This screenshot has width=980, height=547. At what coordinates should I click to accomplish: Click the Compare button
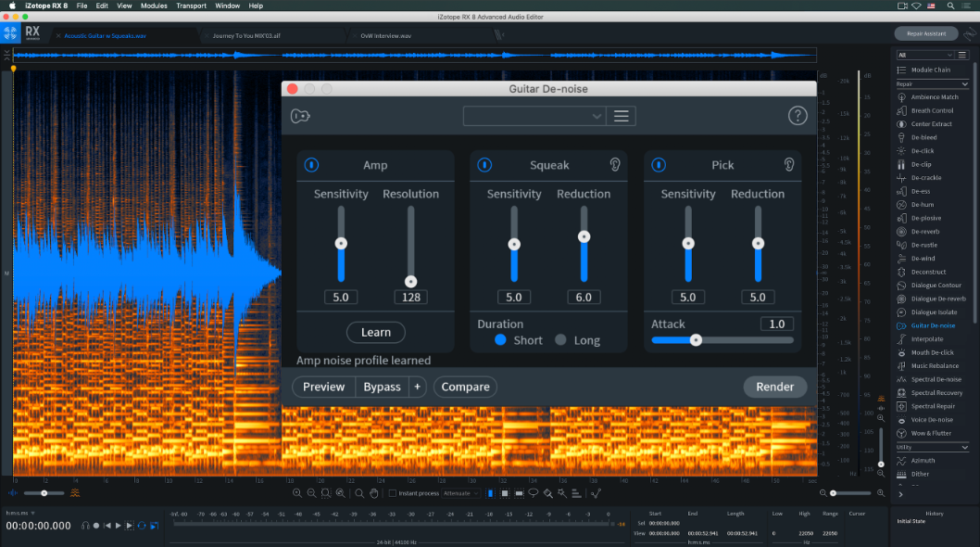click(x=466, y=387)
